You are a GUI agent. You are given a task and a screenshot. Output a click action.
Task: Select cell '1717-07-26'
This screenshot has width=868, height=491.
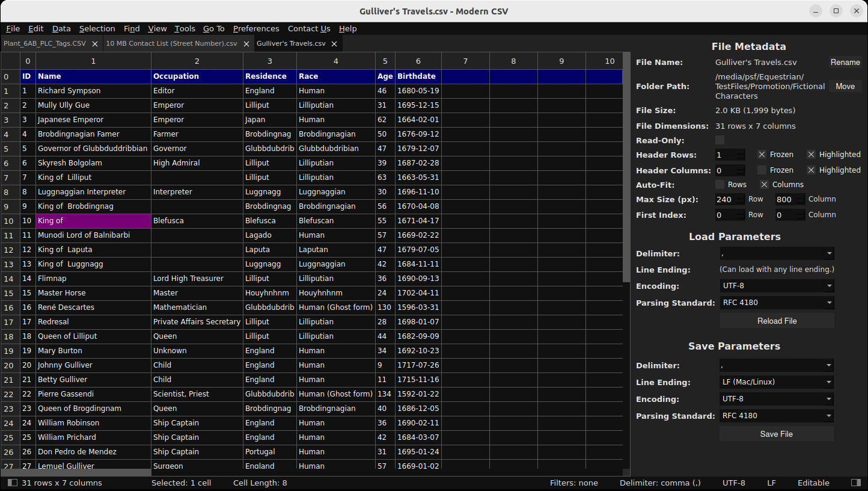[x=418, y=365]
